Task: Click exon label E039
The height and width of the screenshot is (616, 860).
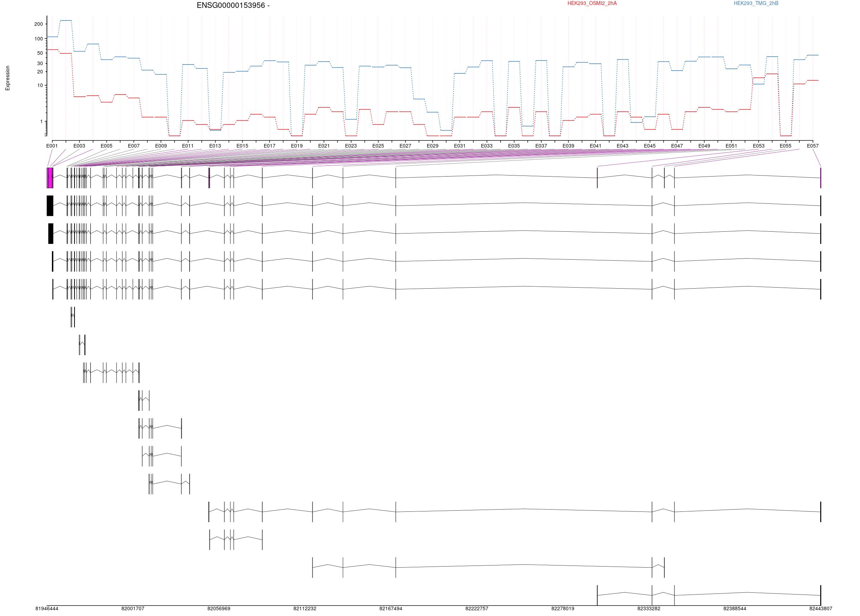Action: click(x=568, y=146)
